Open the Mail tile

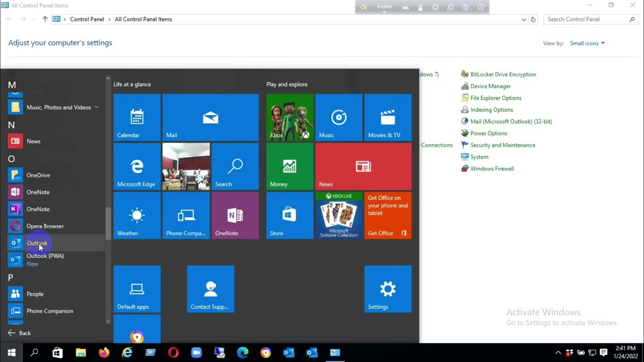point(210,117)
